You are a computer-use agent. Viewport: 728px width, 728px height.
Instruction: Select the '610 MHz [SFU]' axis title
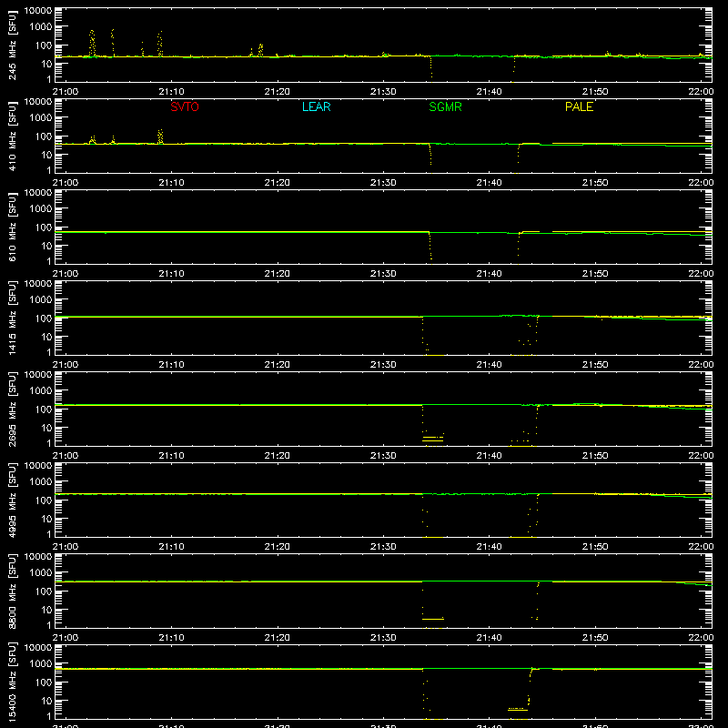pos(13,227)
